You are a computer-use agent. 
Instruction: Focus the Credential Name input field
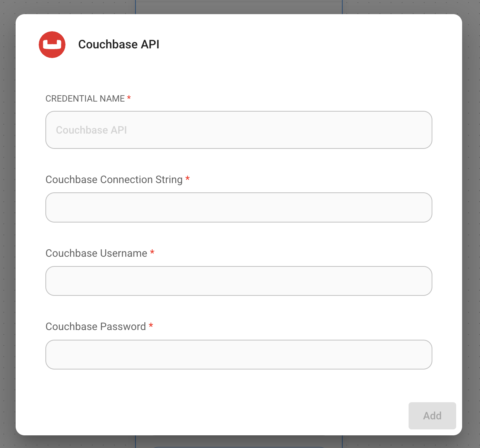click(x=239, y=130)
